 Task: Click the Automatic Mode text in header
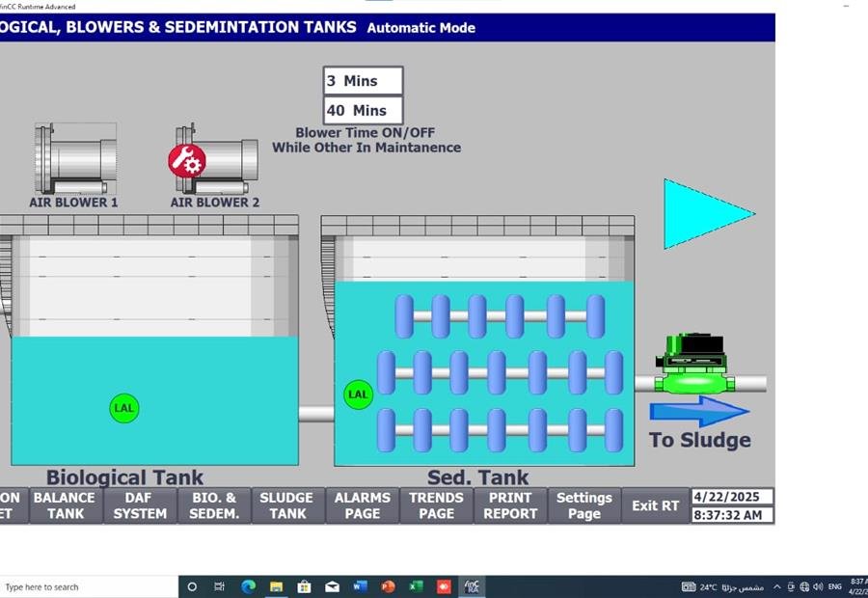420,28
